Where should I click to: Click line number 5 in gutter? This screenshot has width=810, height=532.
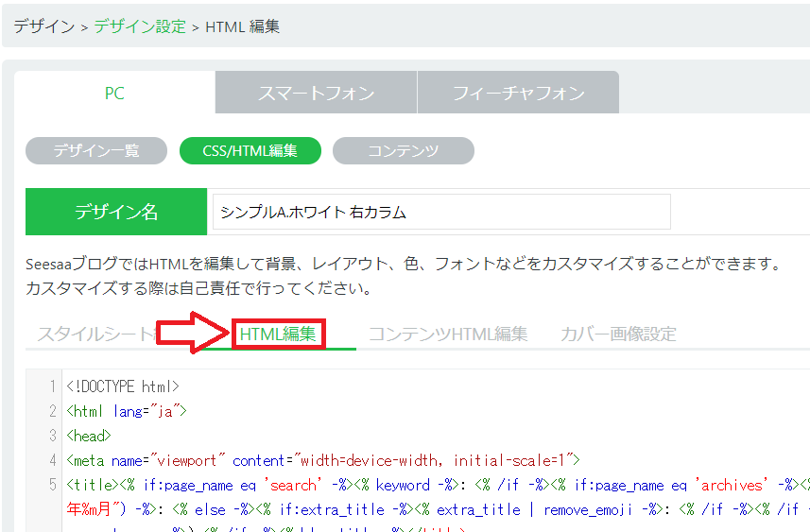pyautogui.click(x=52, y=485)
